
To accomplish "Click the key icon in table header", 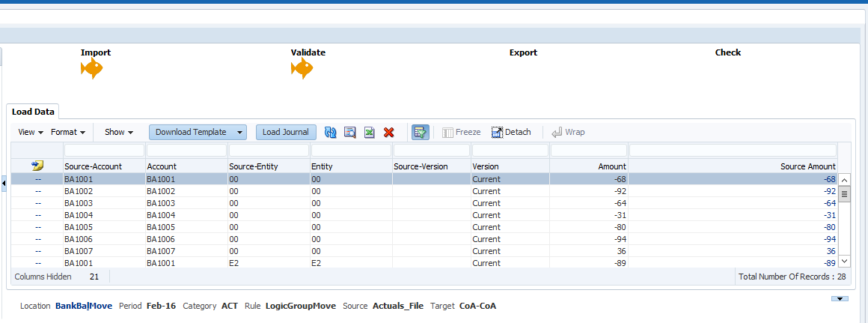I will click(37, 166).
